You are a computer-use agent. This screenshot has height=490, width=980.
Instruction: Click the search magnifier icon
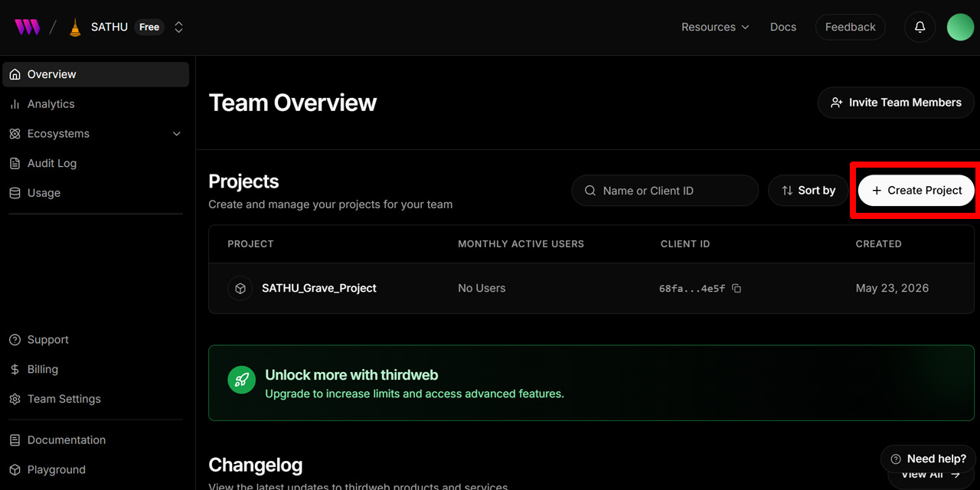coord(590,191)
